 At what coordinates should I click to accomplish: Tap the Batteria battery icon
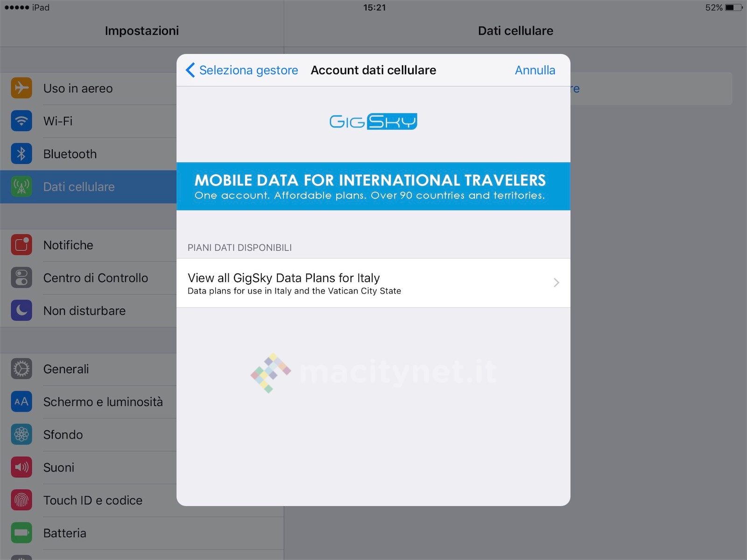21,533
